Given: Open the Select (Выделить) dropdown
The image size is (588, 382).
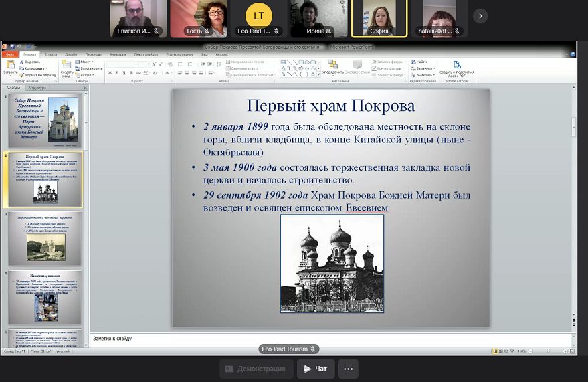Looking at the screenshot, I should coord(424,75).
